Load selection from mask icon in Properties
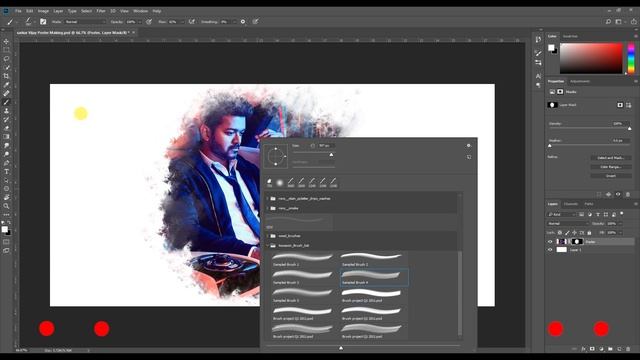Screen dimensions: 640x360 599,195
